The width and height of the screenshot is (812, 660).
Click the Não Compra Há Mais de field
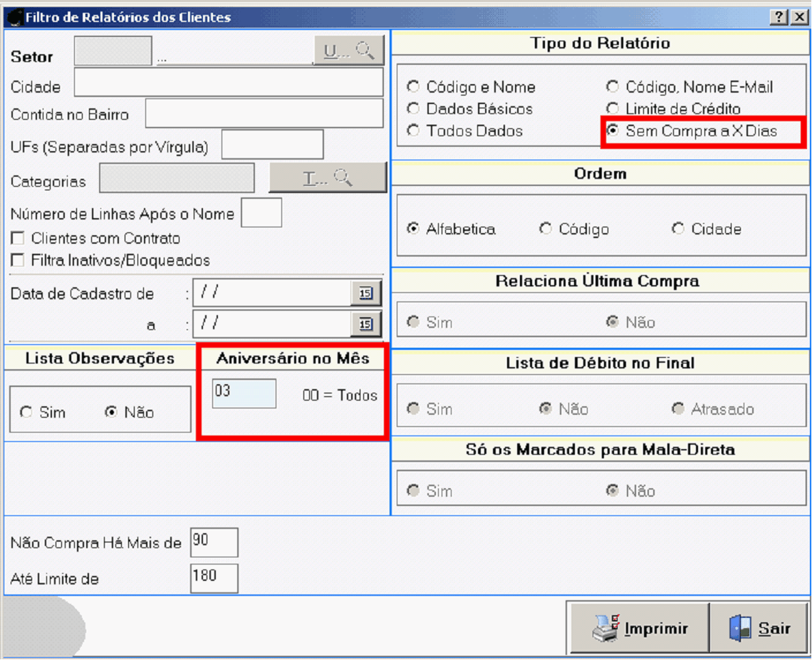click(214, 542)
